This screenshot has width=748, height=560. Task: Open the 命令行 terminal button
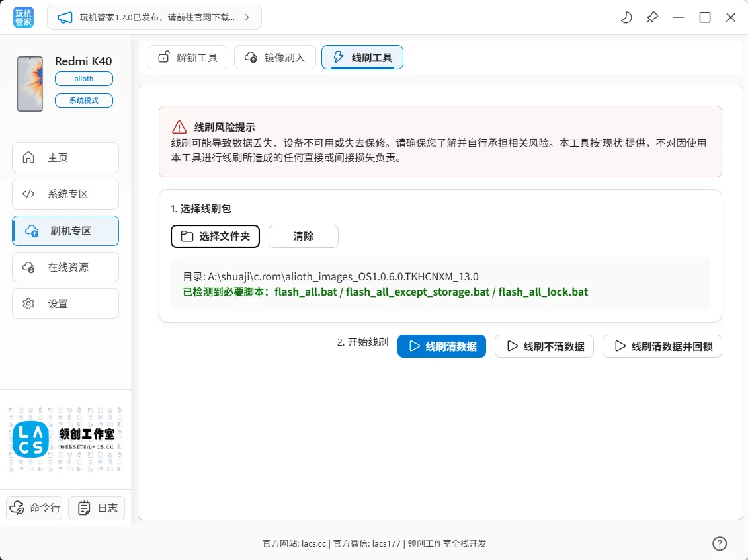pos(34,508)
